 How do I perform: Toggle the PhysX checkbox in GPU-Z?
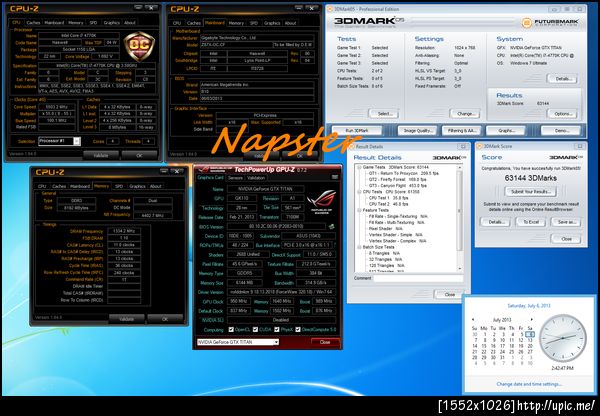pyautogui.click(x=277, y=330)
